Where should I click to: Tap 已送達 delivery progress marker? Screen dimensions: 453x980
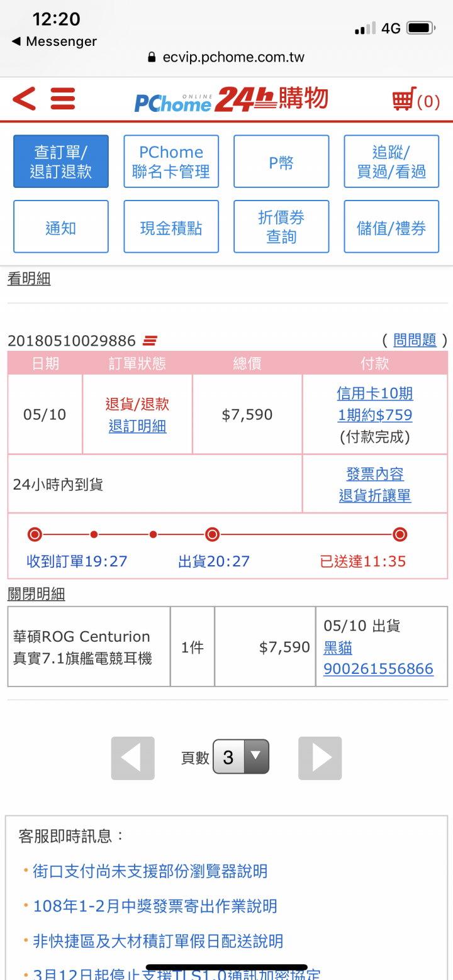400,535
